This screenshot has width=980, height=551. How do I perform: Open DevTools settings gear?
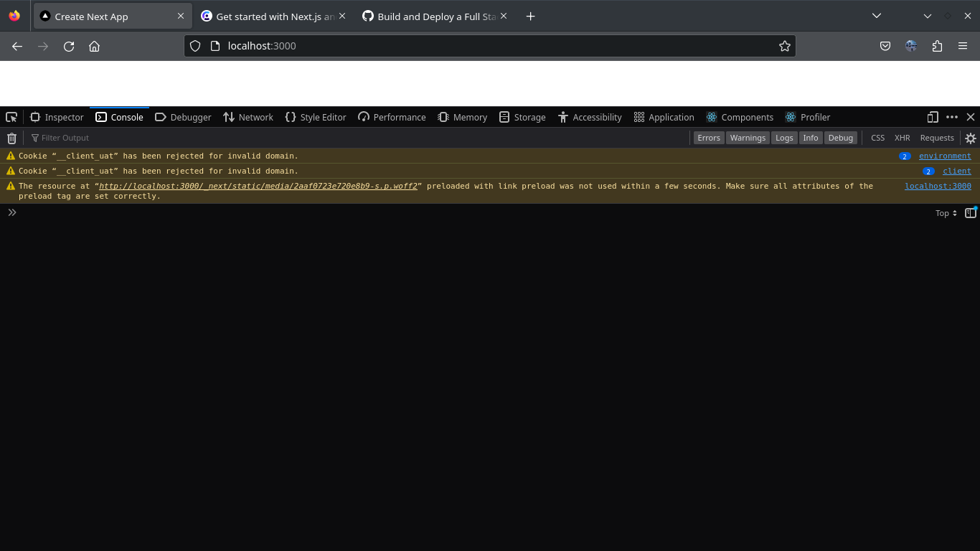click(x=970, y=138)
